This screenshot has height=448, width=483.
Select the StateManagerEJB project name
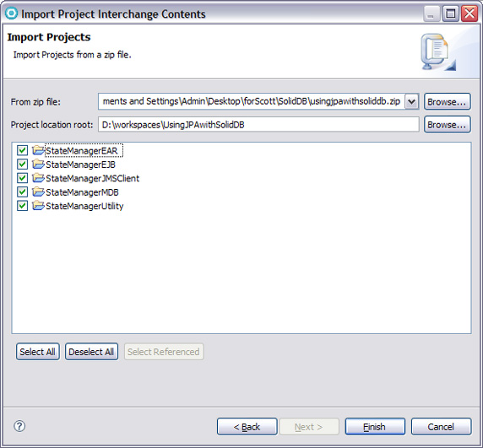(80, 165)
